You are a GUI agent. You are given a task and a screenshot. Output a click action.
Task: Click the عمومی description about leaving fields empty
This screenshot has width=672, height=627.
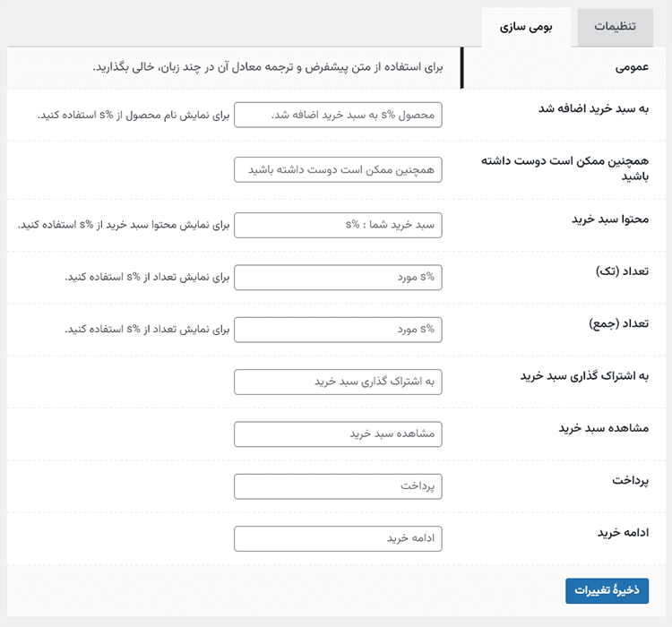coord(268,68)
